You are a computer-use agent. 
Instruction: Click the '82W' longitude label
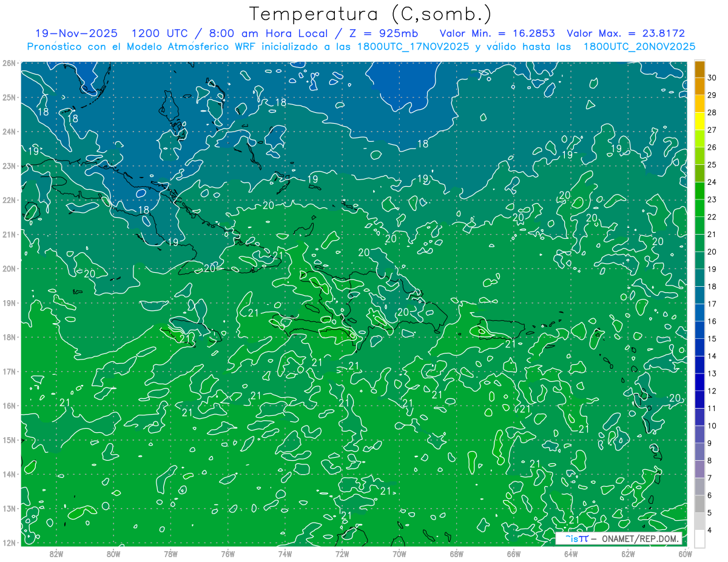[56, 554]
